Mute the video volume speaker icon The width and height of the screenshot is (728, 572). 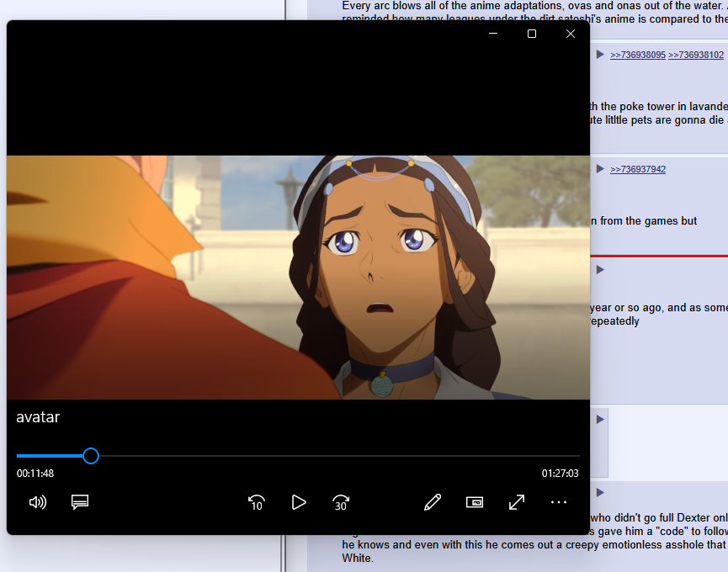coord(38,502)
